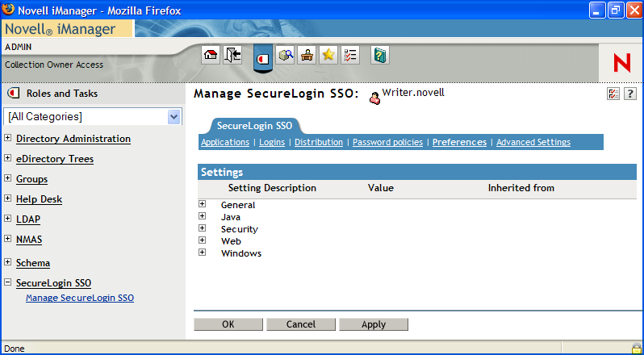Click the Writer.novell user object icon
Screen dimensions: 644x355
tap(374, 98)
